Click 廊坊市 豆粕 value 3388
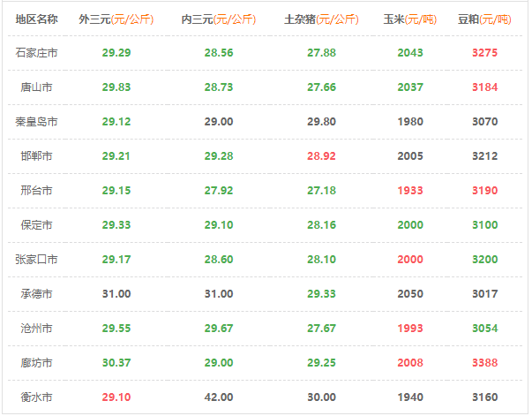Screen dimensions: 532x416 pos(485,363)
